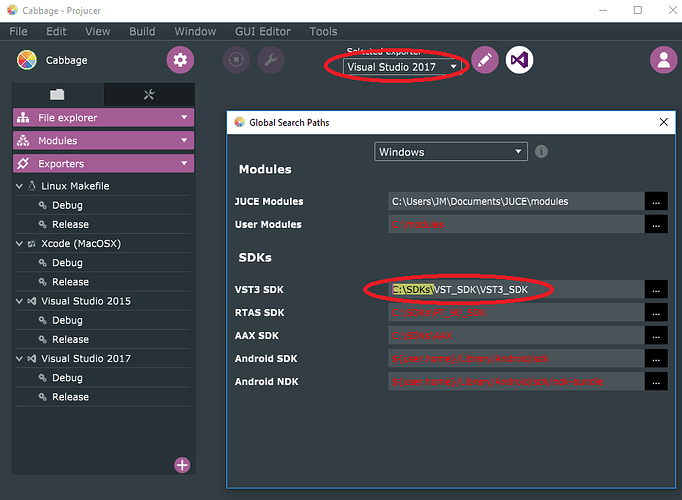Click the Cabbage project logo icon
This screenshot has height=500, width=682.
27,60
